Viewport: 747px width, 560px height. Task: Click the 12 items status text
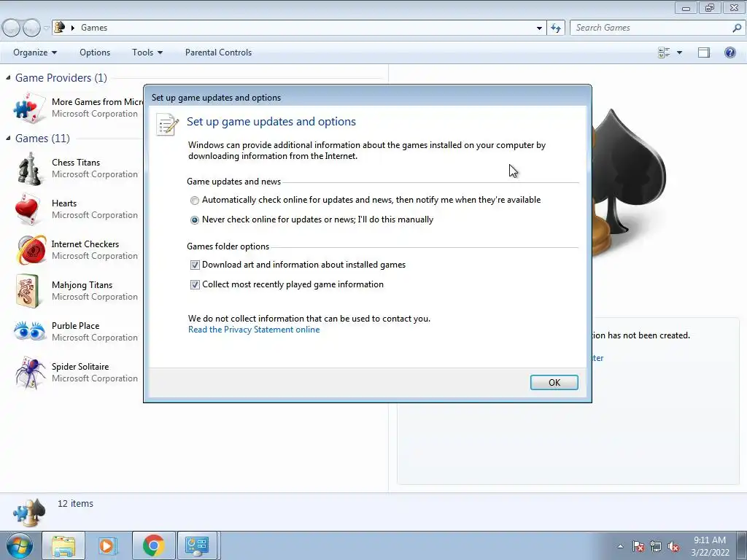pos(75,503)
